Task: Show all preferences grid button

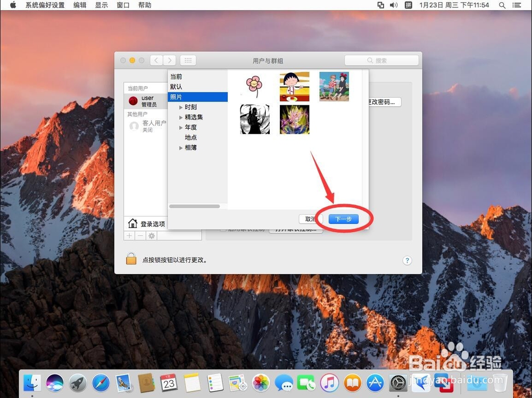Action: (188, 61)
